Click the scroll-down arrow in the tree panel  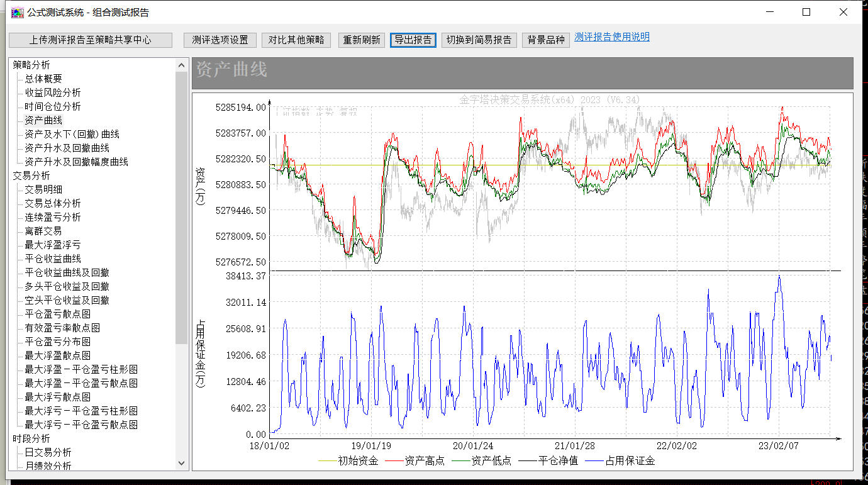point(181,464)
